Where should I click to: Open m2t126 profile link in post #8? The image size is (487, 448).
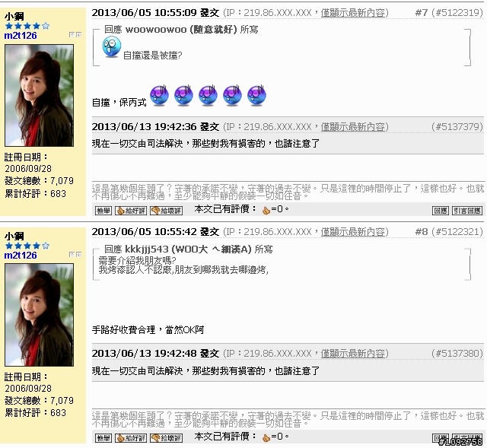coord(21,256)
